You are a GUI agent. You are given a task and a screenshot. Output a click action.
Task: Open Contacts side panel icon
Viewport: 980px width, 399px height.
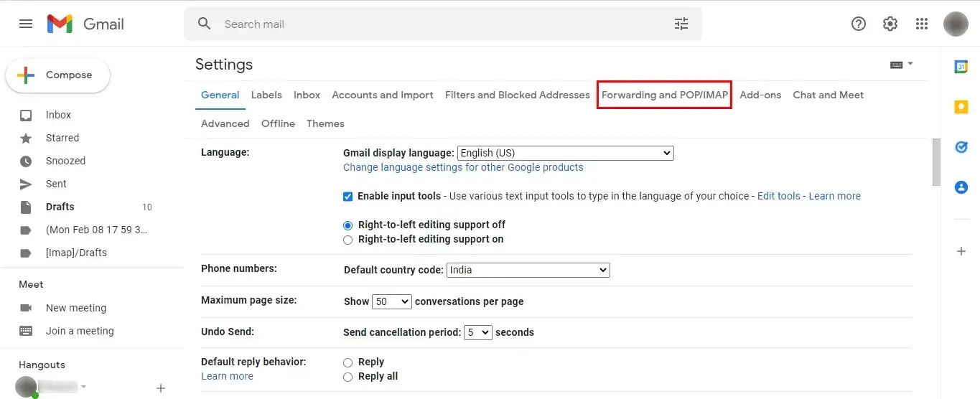(x=961, y=187)
